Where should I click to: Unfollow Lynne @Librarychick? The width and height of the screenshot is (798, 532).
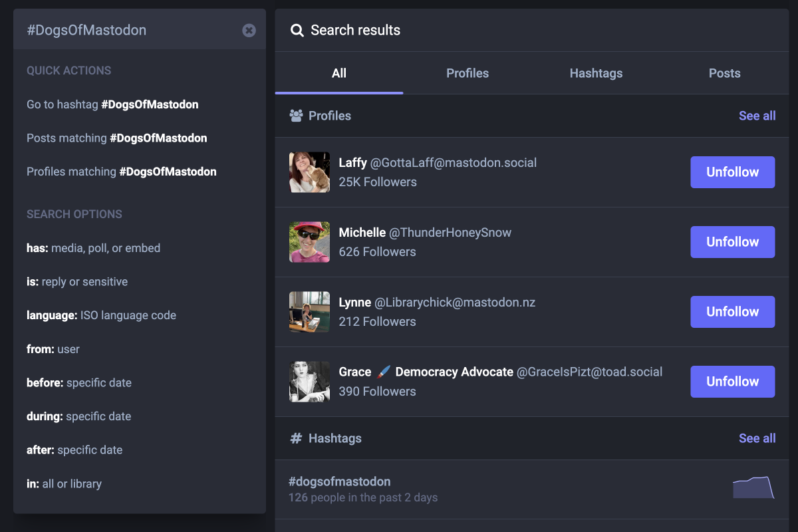[x=733, y=312]
